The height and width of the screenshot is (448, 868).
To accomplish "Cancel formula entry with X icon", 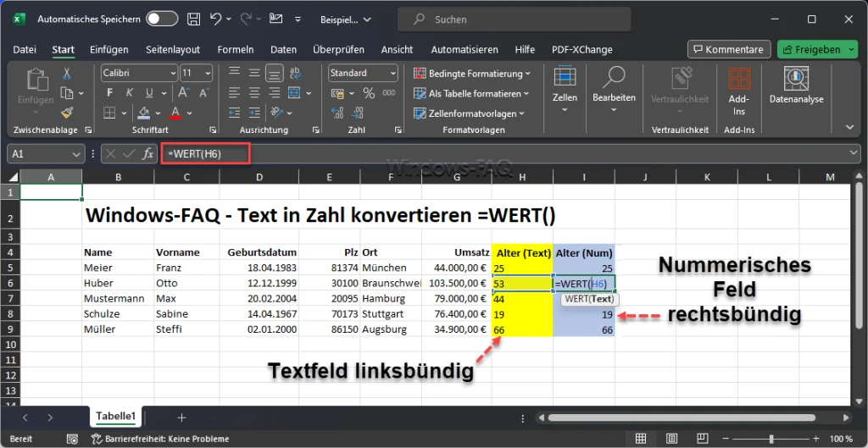I will pyautogui.click(x=111, y=154).
